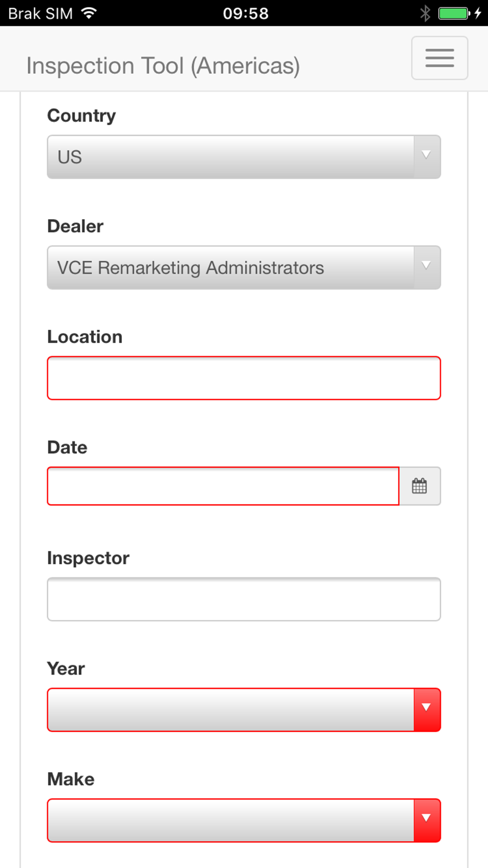Viewport: 488px width, 868px height.
Task: Tap the Bluetooth status icon
Action: (x=425, y=13)
